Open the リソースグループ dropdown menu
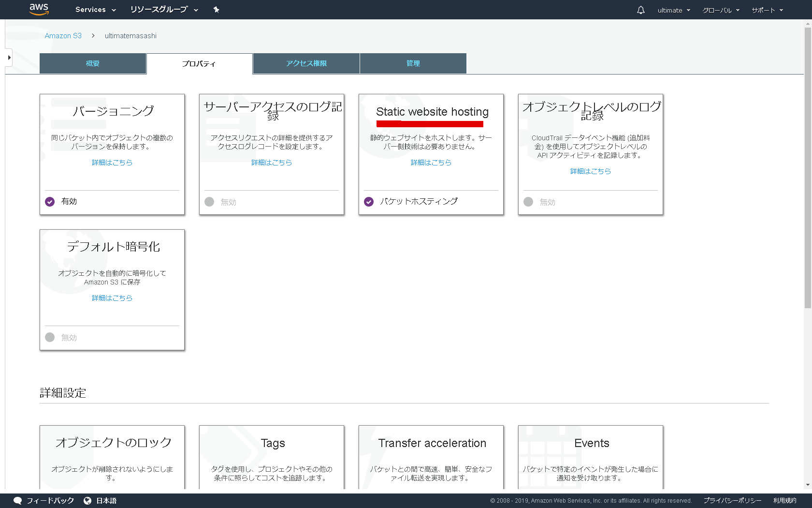 164,10
